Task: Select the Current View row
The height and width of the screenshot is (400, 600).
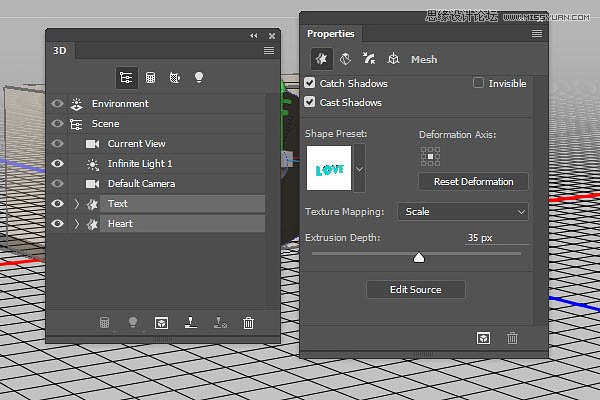Action: tap(167, 144)
